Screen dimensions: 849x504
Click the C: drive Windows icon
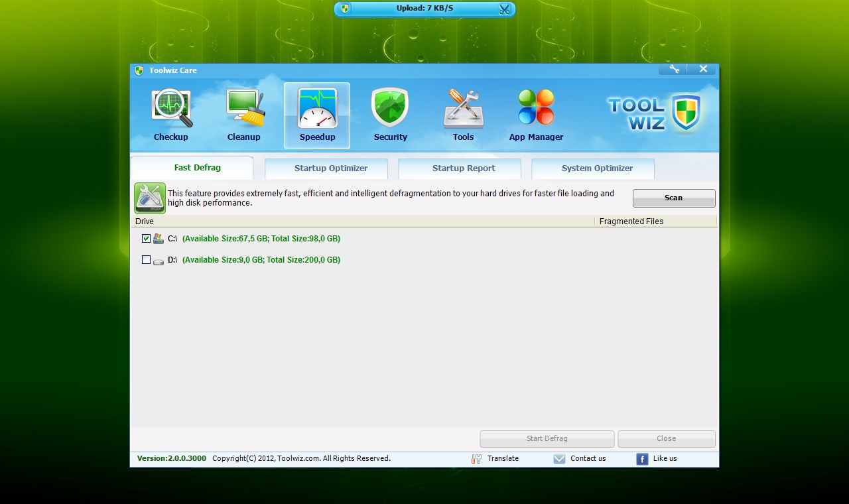coord(159,239)
